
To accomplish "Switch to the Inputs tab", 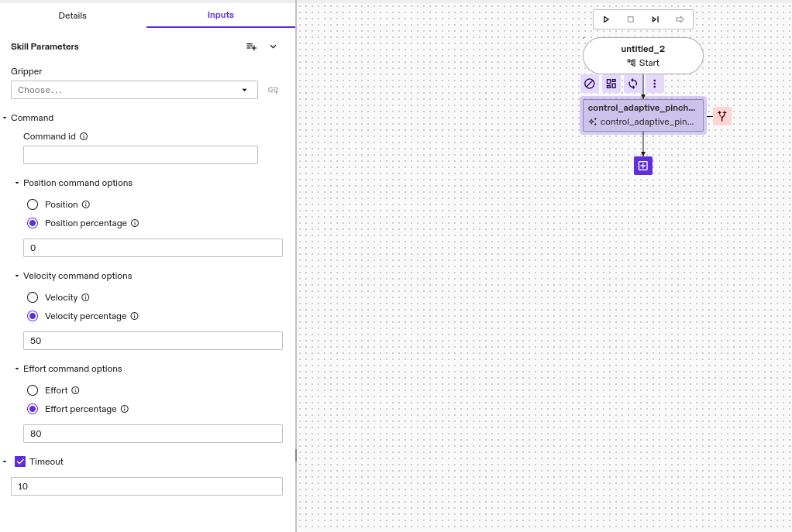I will 220,15.
